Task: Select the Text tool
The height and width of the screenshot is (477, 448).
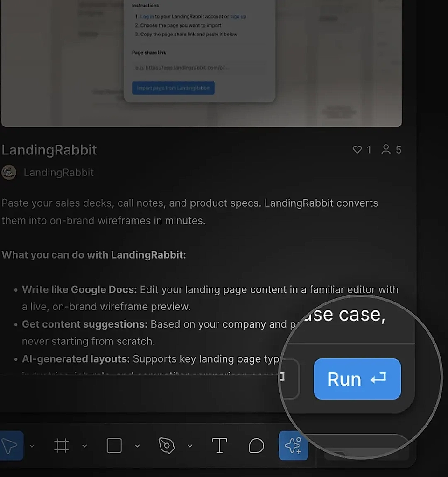Action: click(x=219, y=446)
